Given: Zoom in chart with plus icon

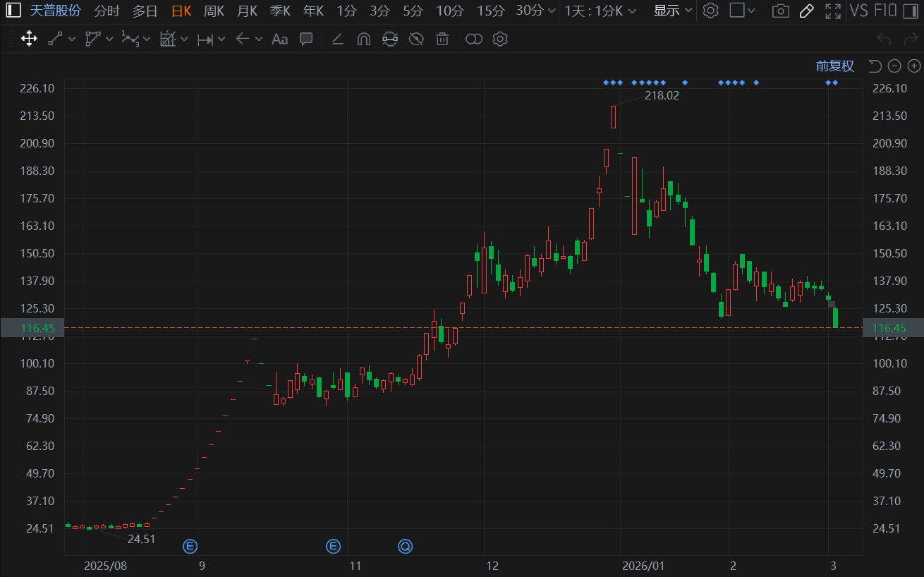Looking at the screenshot, I should coord(914,66).
